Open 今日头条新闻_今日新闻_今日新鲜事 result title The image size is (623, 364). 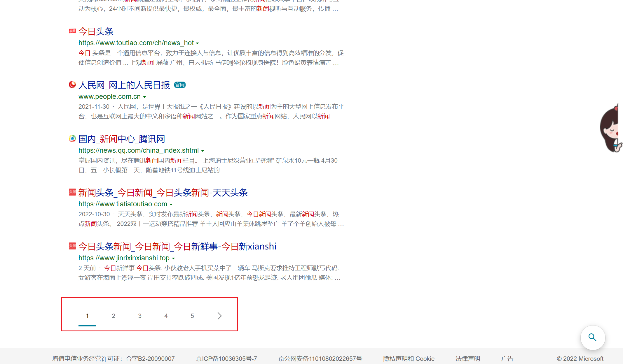tap(177, 247)
